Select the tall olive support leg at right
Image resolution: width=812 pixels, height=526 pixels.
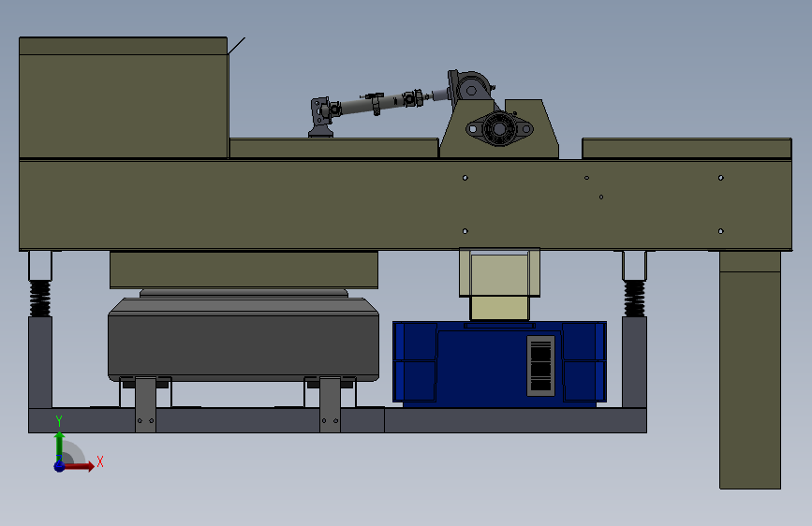[x=750, y=370]
